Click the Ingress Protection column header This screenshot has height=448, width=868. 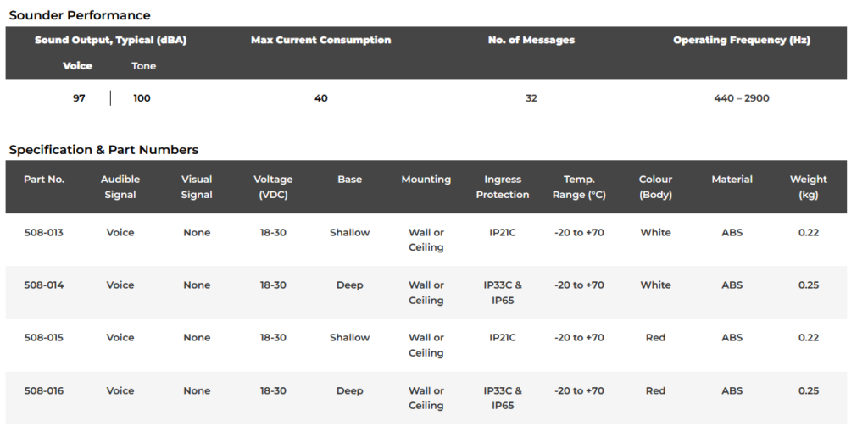pos(503,187)
